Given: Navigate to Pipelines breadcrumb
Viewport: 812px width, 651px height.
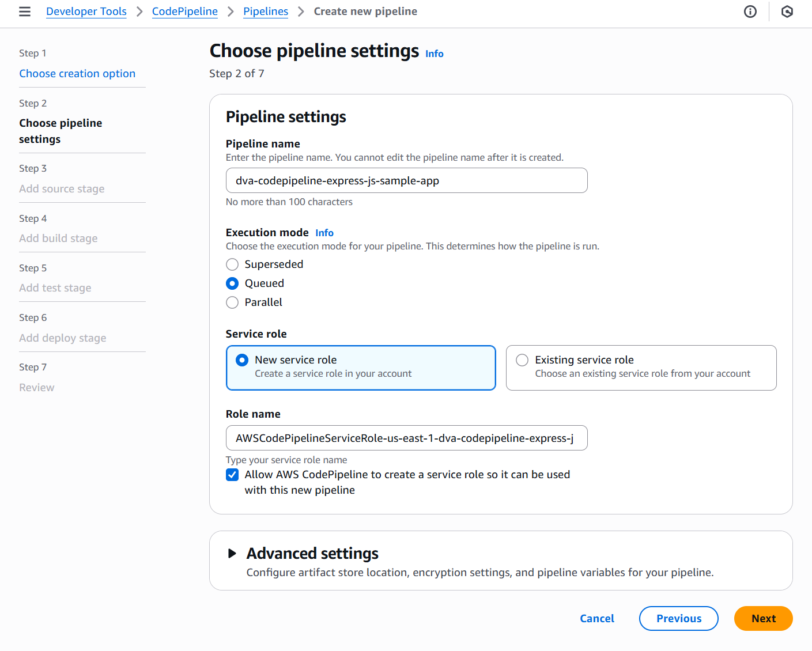Looking at the screenshot, I should coord(266,12).
